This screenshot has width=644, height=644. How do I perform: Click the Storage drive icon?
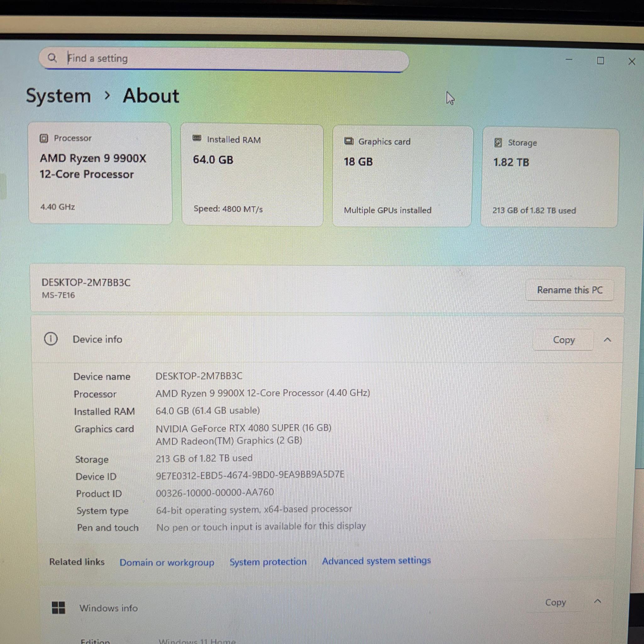tap(498, 143)
